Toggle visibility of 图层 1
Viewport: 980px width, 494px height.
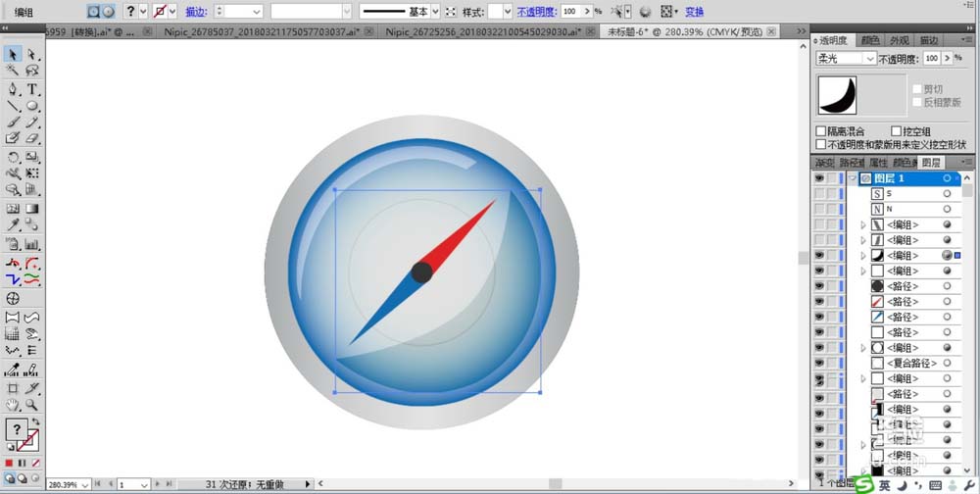point(818,178)
